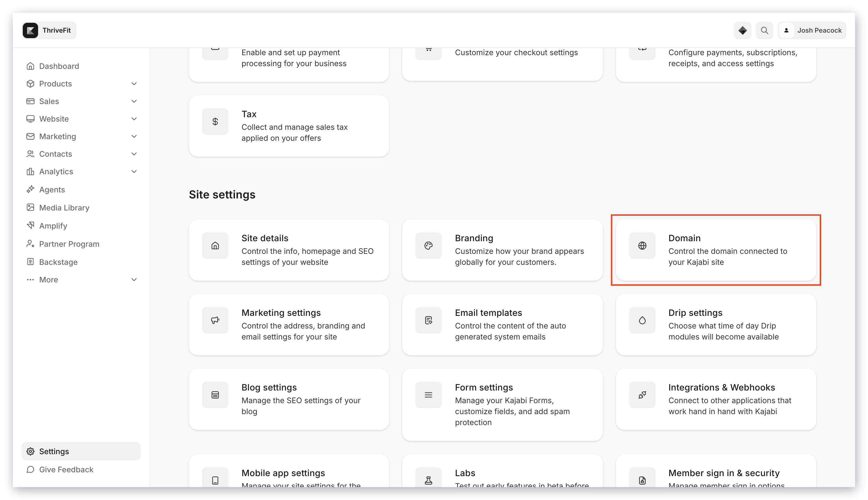
Task: Open the Tax settings card title
Action: coord(249,114)
